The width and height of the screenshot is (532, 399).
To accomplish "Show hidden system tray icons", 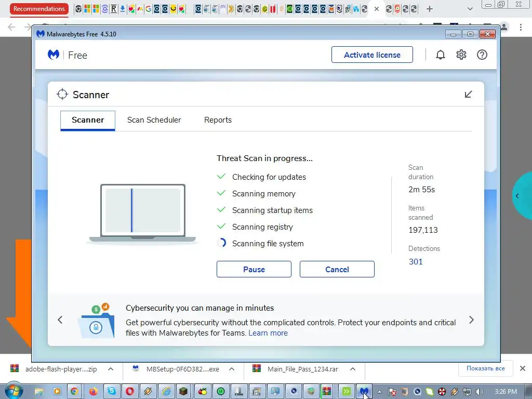I will click(379, 392).
